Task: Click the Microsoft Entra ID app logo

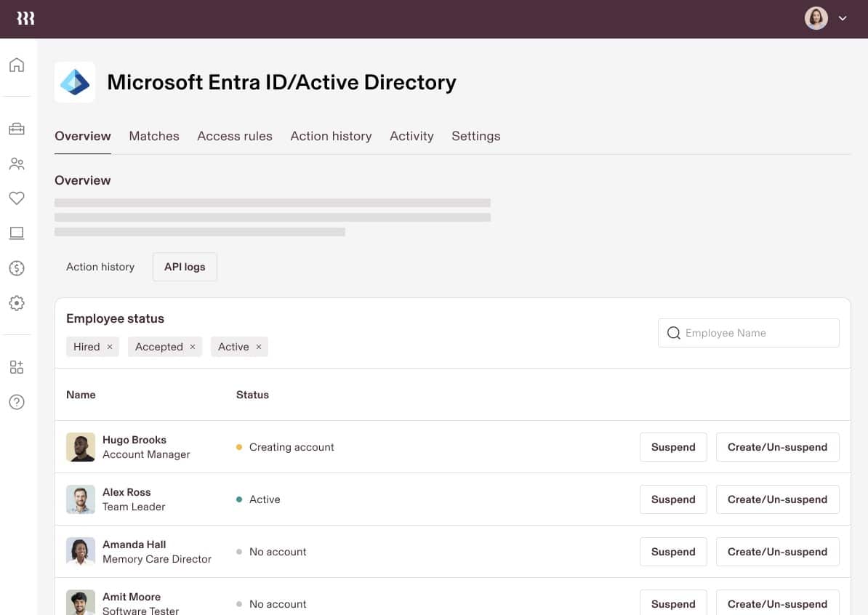Action: click(75, 82)
